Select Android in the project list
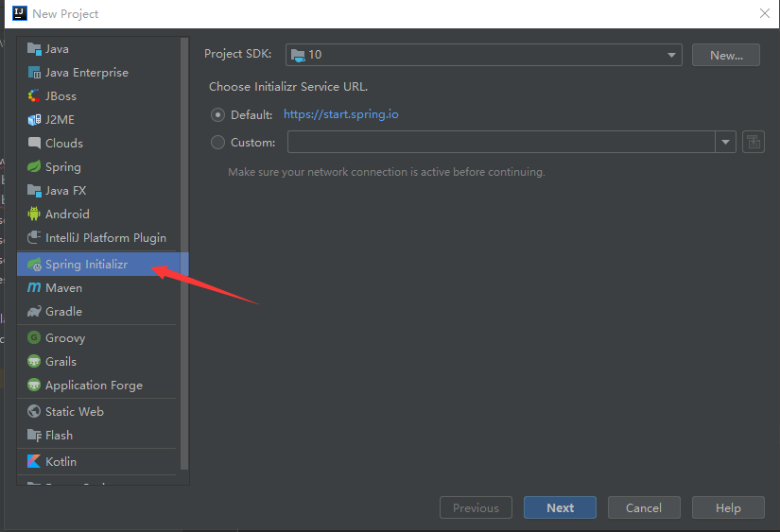The height and width of the screenshot is (532, 780). 67,215
